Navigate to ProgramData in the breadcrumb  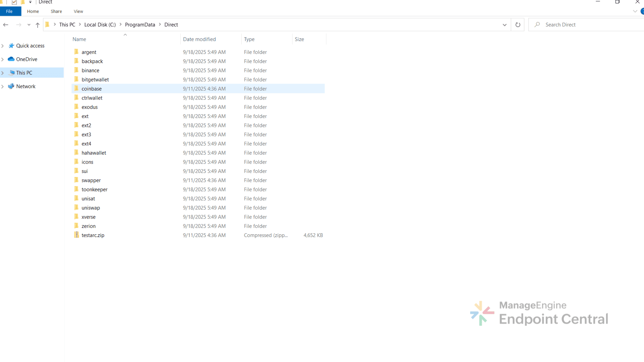click(x=140, y=25)
